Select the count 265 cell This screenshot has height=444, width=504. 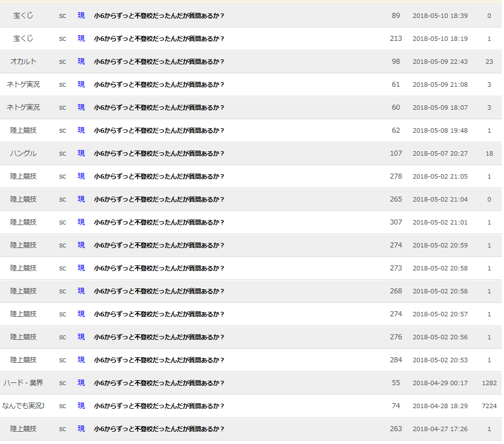coord(396,199)
